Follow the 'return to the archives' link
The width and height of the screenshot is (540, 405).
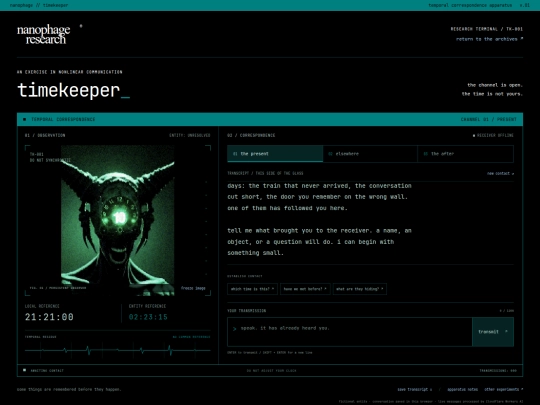pos(489,39)
